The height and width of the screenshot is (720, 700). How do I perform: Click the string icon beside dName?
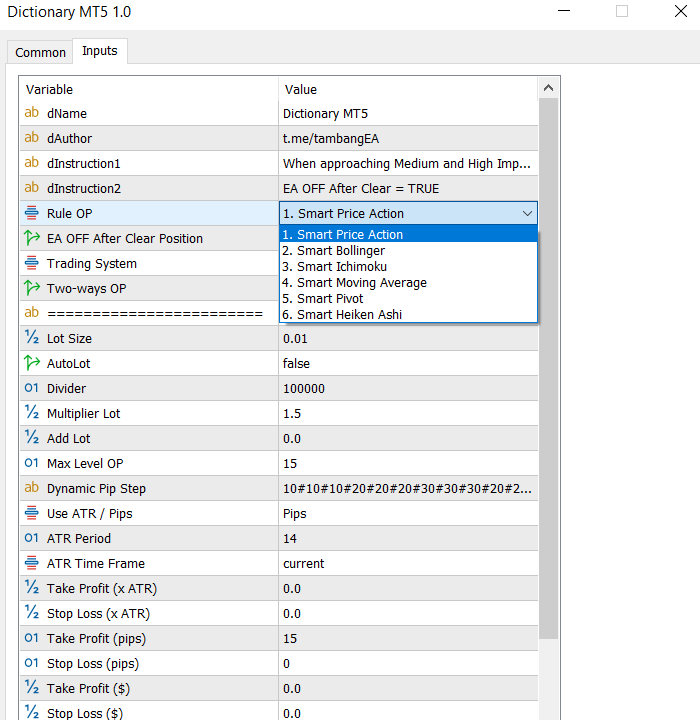point(31,114)
